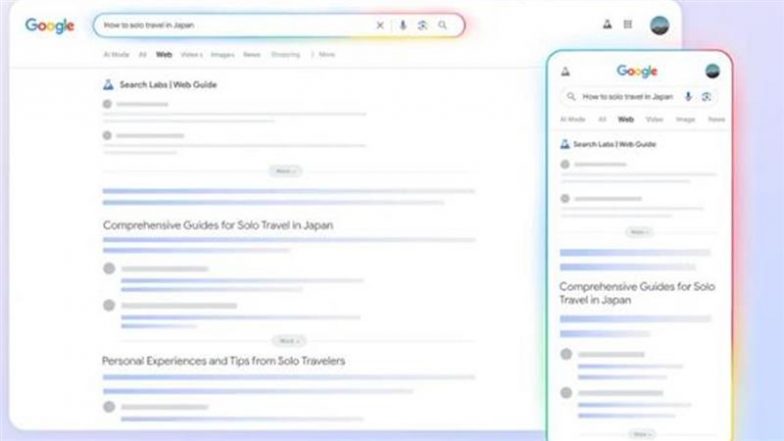The image size is (784, 441).
Task: Clear the desktop search box with the X icon
Action: pyautogui.click(x=380, y=25)
